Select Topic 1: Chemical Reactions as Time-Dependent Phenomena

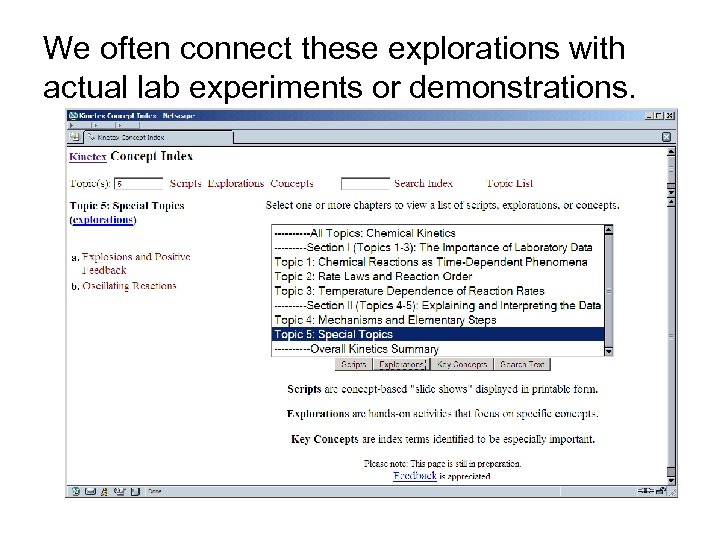pos(438,262)
